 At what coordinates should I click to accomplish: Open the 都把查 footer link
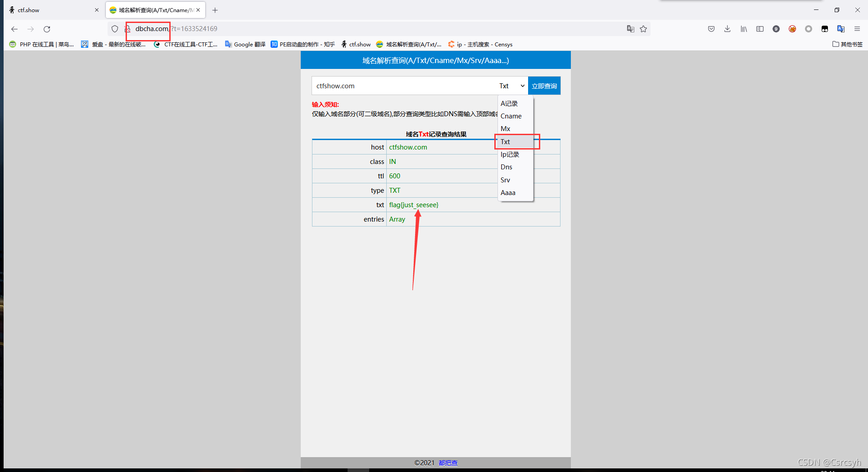click(448, 463)
